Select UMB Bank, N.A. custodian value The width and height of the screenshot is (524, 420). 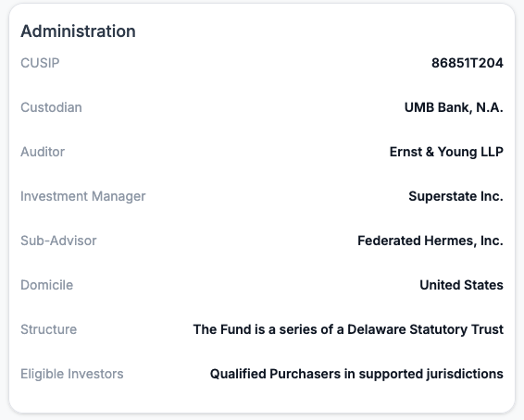454,107
